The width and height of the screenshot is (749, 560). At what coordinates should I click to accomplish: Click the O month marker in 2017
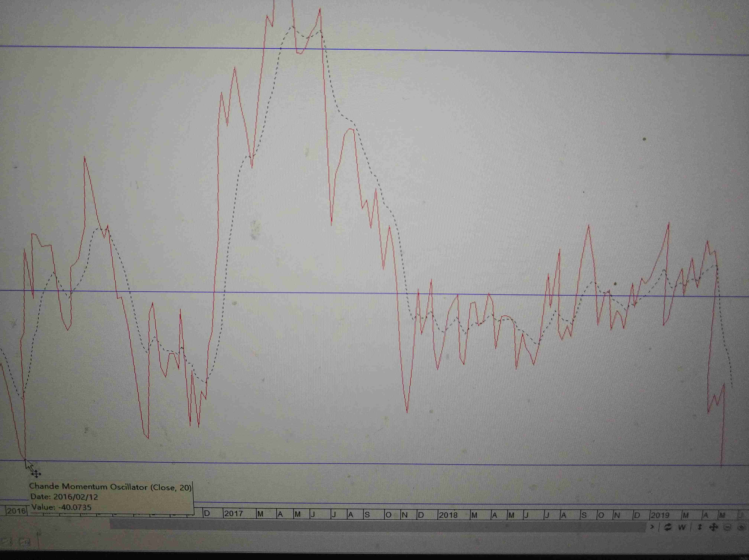pyautogui.click(x=388, y=515)
